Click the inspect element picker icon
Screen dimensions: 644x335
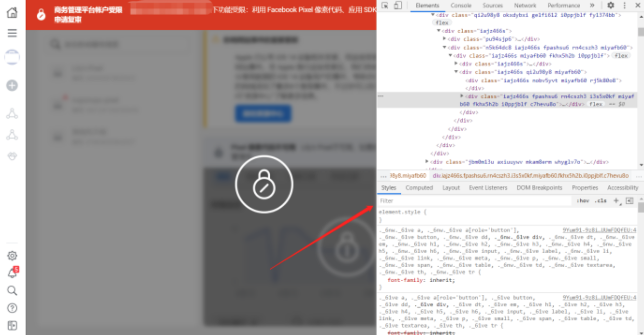pyautogui.click(x=385, y=6)
